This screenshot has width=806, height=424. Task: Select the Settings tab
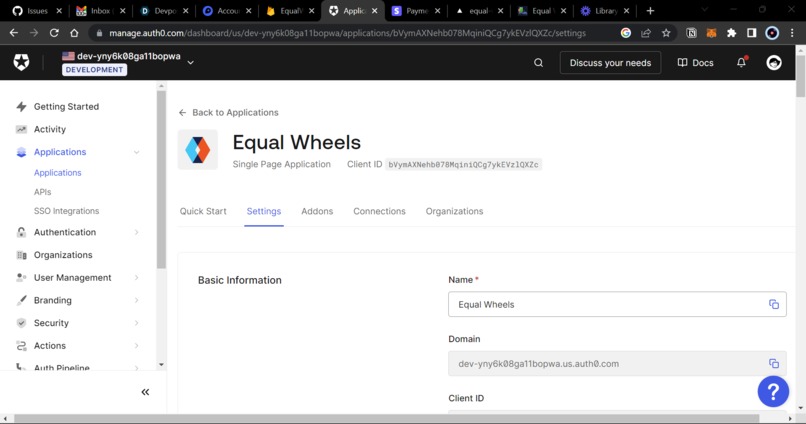264,211
